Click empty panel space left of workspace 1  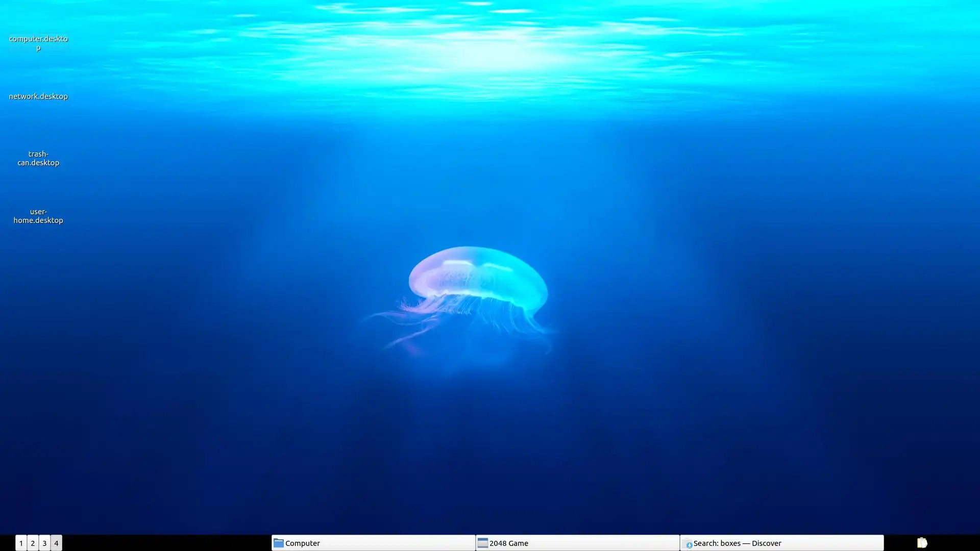tap(7, 543)
